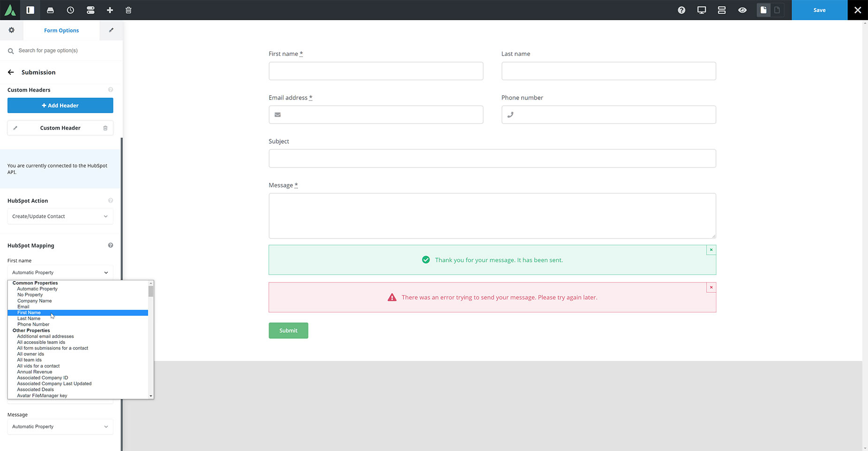Go back using Submission arrow
The height and width of the screenshot is (451, 868).
pos(11,72)
